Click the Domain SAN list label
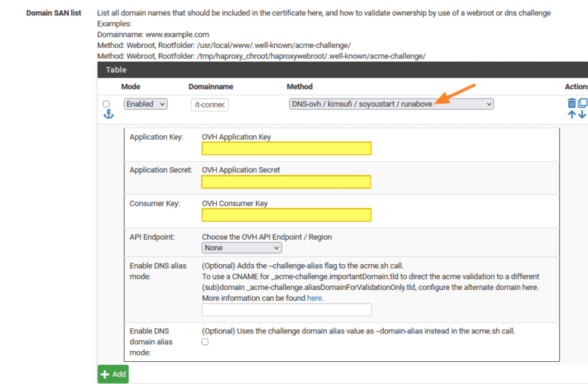This screenshot has height=384, width=588. [x=54, y=13]
